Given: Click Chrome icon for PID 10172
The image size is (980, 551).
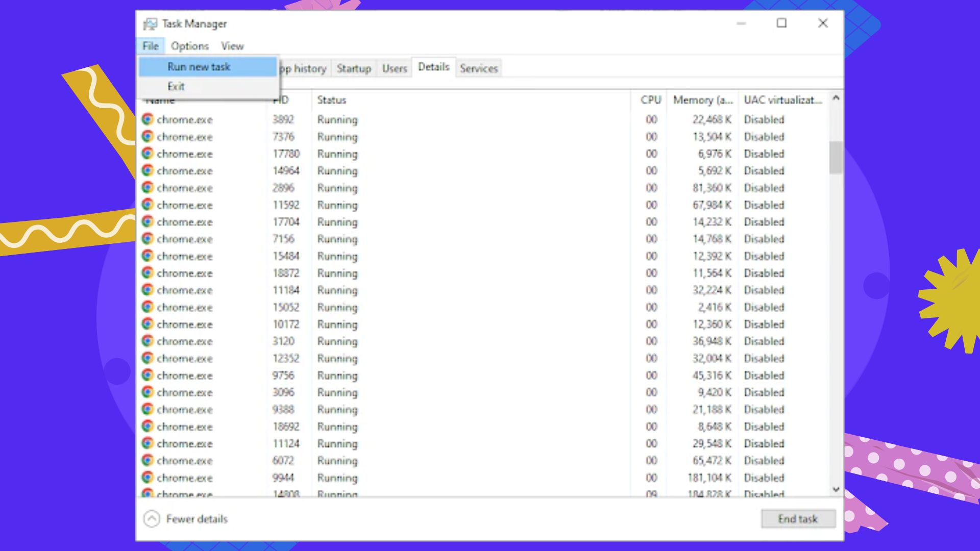Looking at the screenshot, I should (148, 324).
